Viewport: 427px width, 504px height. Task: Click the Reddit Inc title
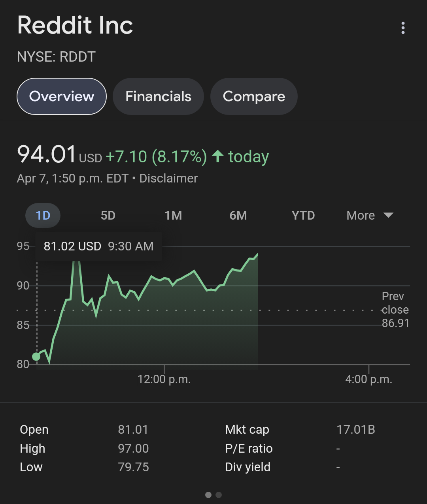point(75,25)
